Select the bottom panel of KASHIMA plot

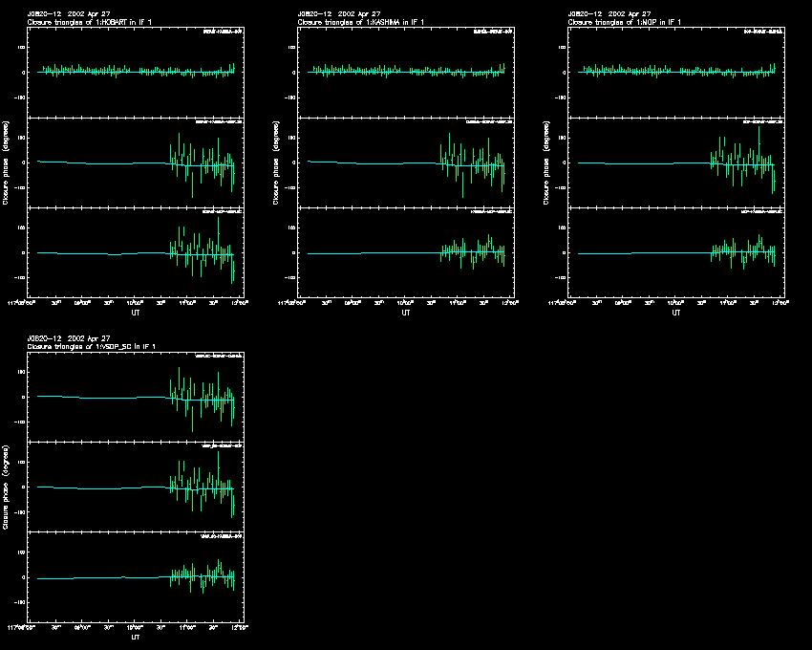click(x=406, y=252)
